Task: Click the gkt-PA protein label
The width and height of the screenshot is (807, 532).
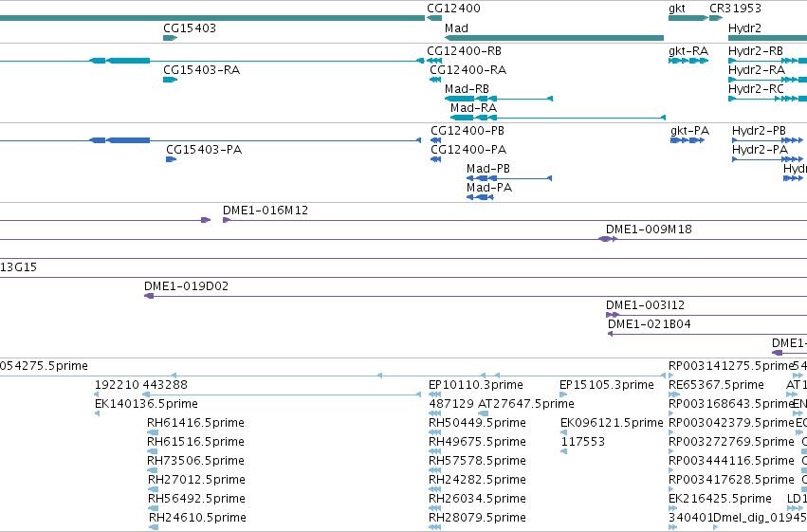Action: [689, 131]
